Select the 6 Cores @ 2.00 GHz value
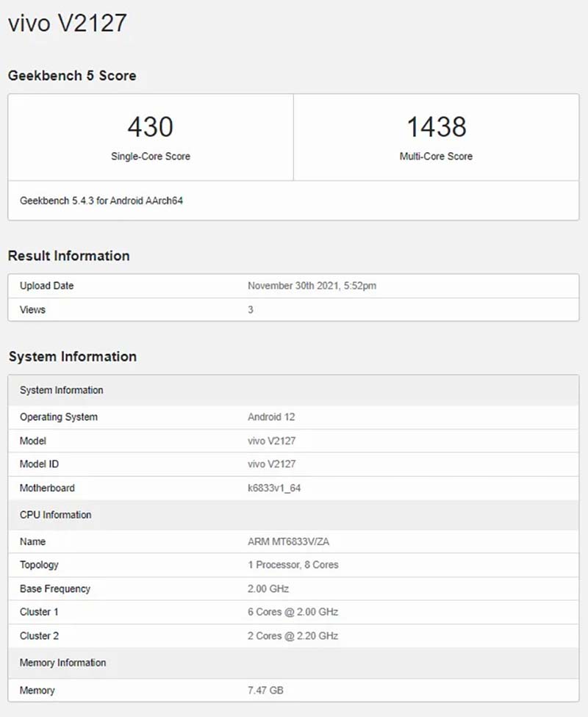588x717 pixels. (x=293, y=612)
